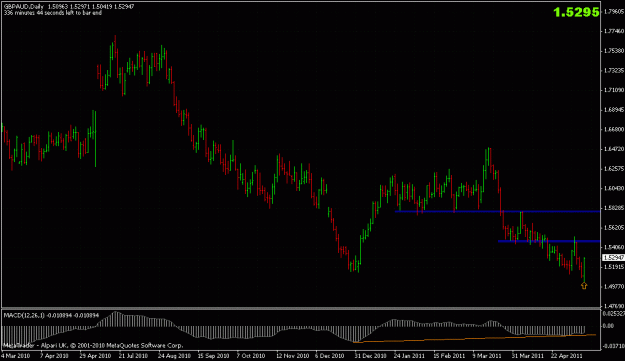Click the MACD scale value 0.025327

point(614,314)
